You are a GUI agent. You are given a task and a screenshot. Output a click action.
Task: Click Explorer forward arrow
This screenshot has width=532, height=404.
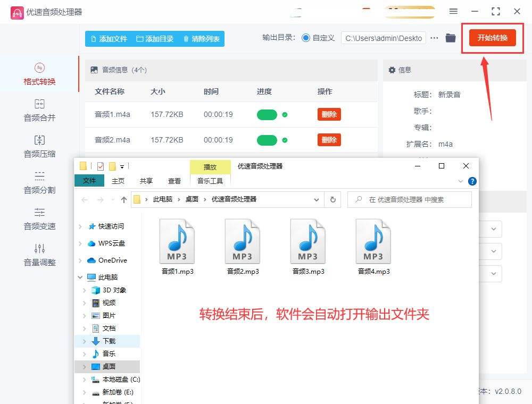pos(101,200)
